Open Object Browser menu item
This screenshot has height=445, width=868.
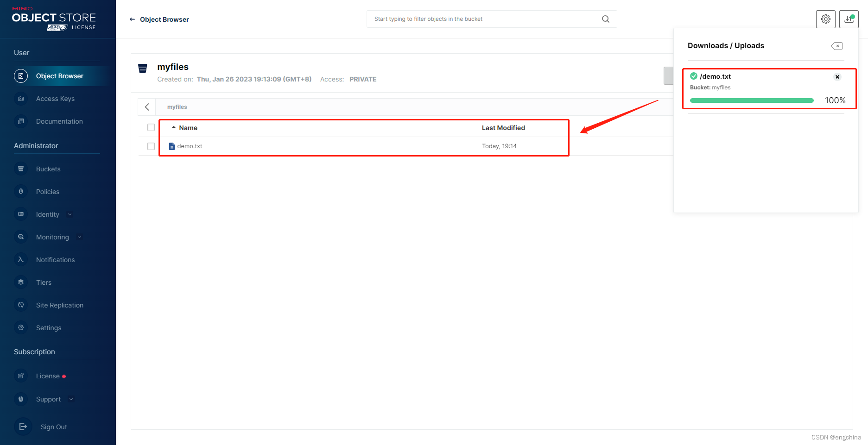[x=60, y=76]
